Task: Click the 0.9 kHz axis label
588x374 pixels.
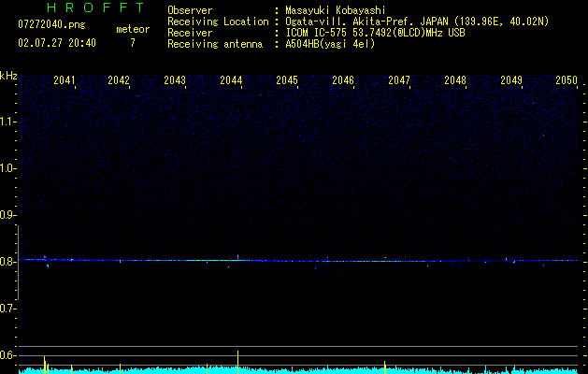Action: [x=7, y=215]
